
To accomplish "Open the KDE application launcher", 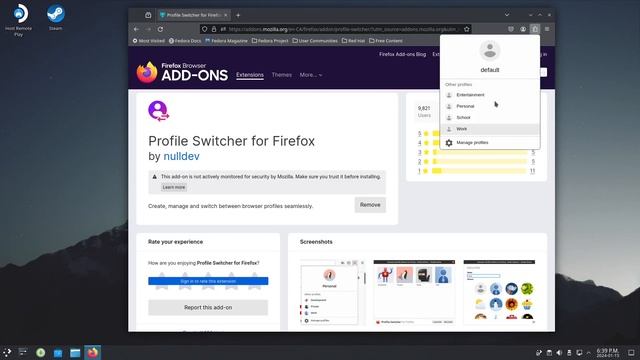I will pyautogui.click(x=7, y=352).
